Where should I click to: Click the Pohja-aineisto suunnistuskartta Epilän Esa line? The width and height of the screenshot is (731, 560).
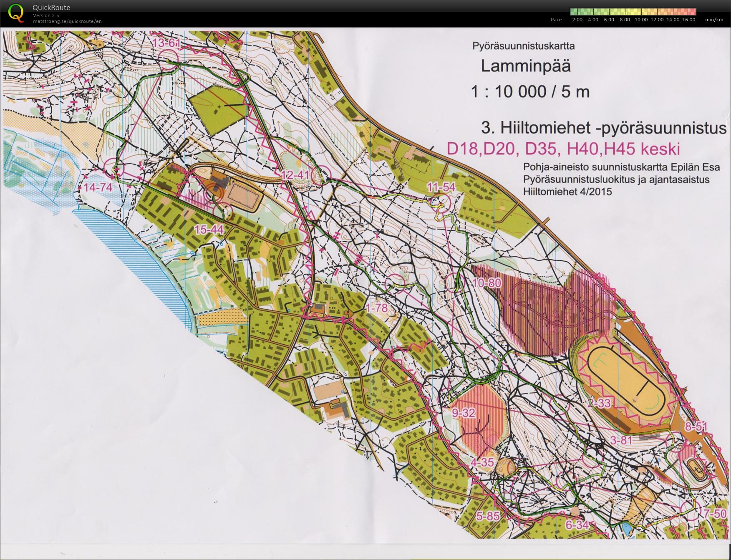coord(621,167)
